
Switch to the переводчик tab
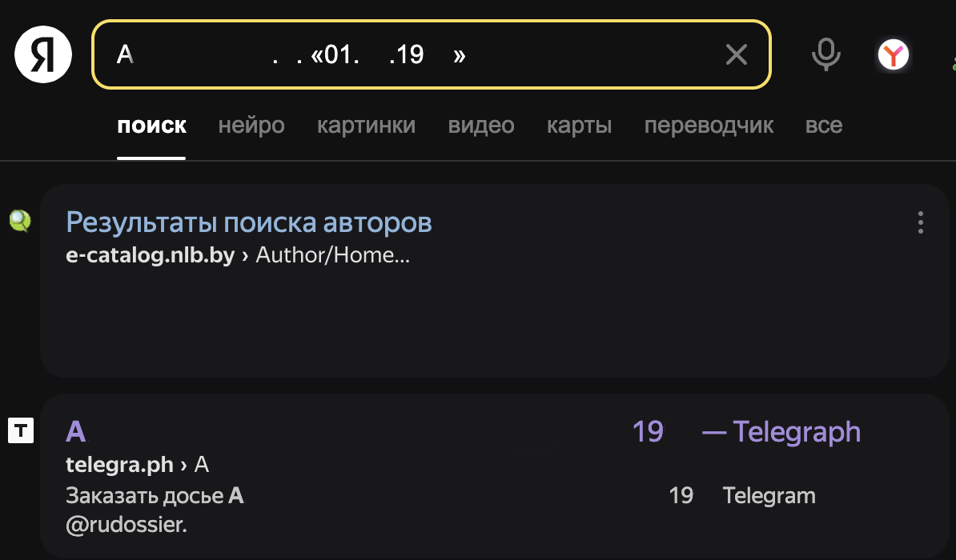pyautogui.click(x=709, y=125)
